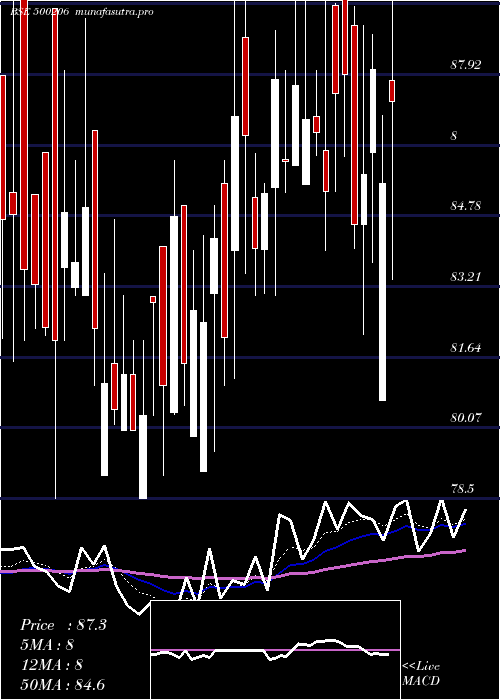Click the munafasutra.pro site label
500x700 pixels.
(115, 12)
